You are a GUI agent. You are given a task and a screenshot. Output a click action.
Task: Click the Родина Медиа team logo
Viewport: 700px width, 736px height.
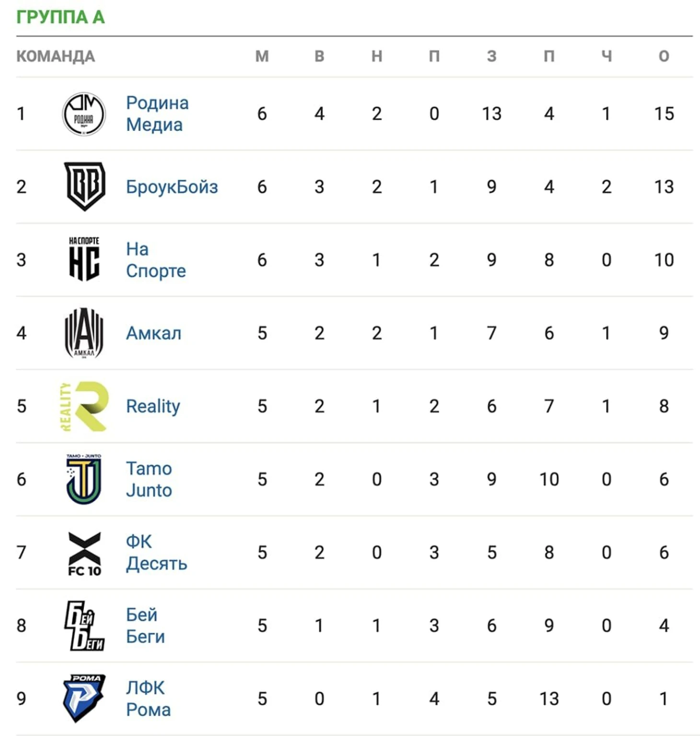tap(84, 114)
